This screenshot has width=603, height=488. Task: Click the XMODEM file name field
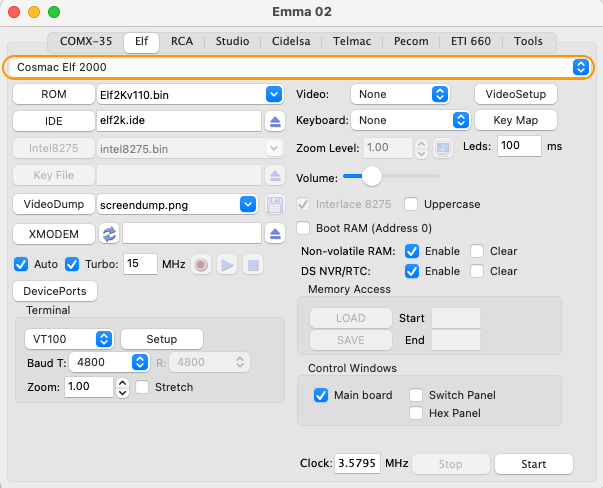192,233
